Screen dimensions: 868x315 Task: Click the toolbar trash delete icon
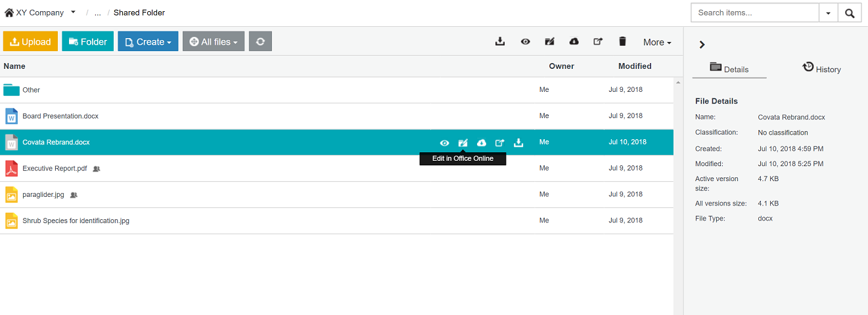pyautogui.click(x=622, y=41)
